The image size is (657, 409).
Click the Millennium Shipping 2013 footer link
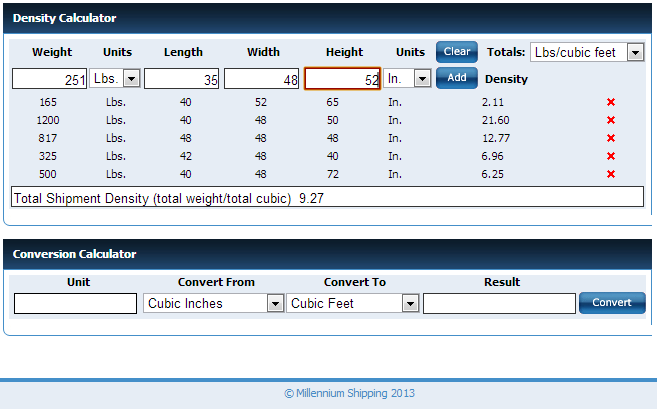click(348, 393)
